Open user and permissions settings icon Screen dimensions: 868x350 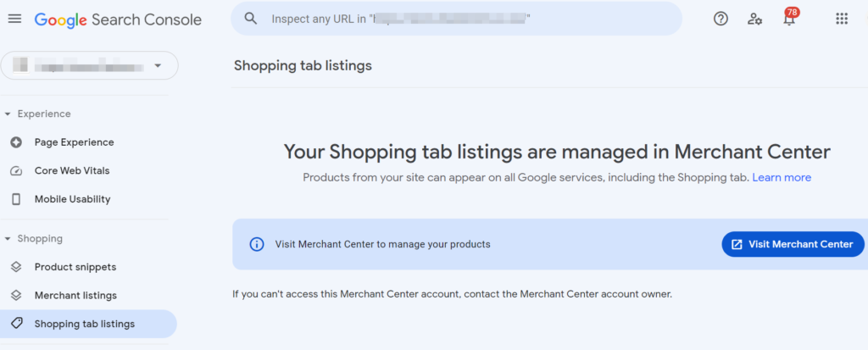754,19
